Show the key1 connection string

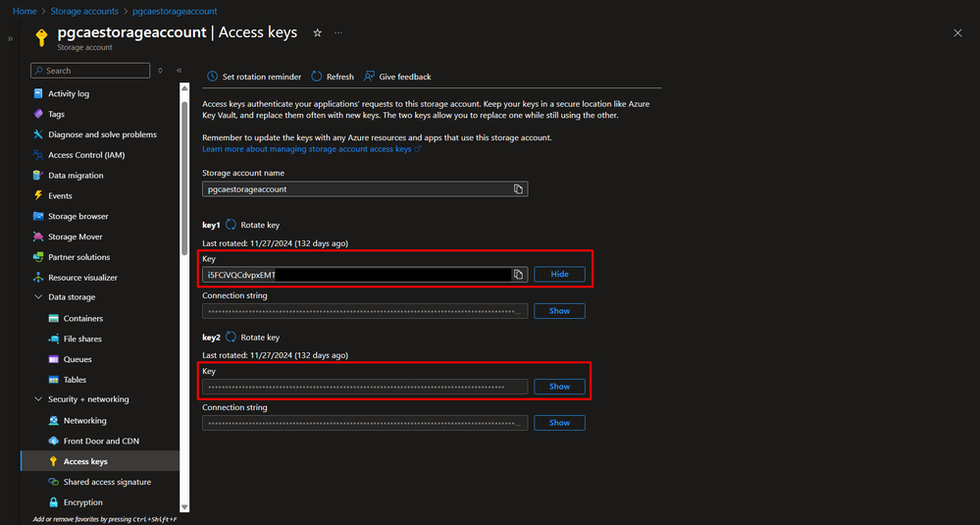click(559, 311)
